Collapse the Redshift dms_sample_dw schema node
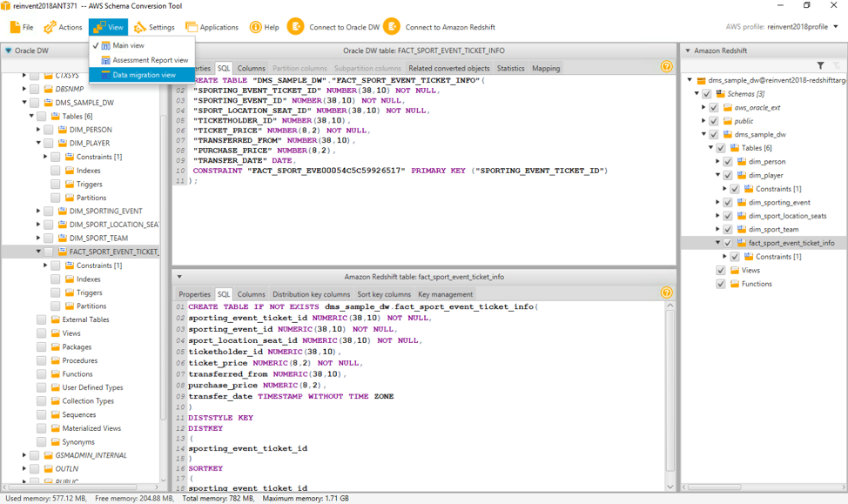 click(703, 134)
